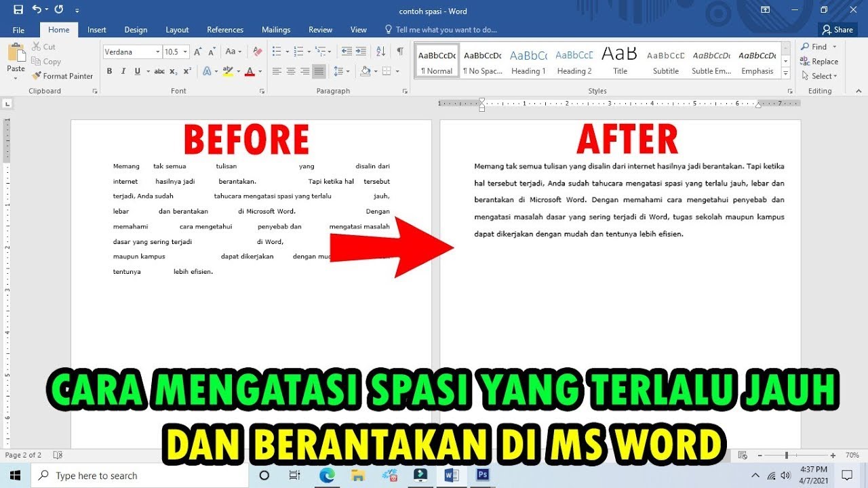Increase font size with Grow Font icon

point(198,52)
